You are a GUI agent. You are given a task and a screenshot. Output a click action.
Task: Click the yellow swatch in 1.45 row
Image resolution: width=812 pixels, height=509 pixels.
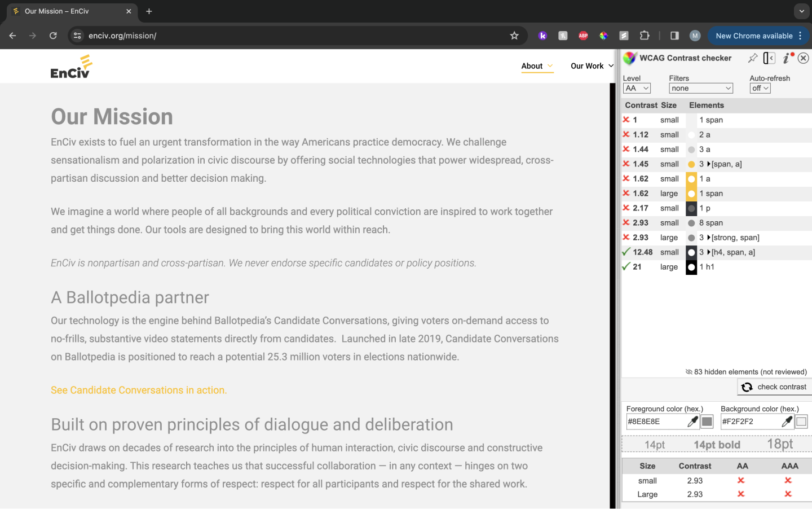(x=691, y=164)
